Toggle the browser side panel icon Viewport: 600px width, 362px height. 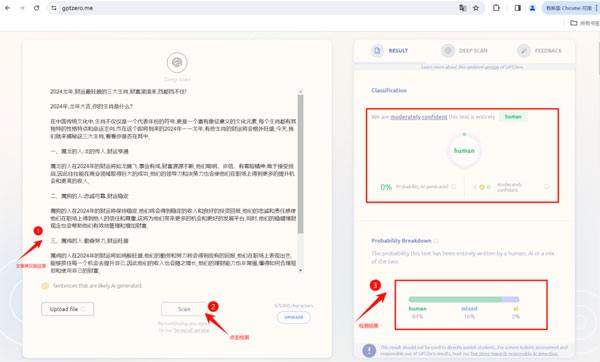(x=518, y=8)
